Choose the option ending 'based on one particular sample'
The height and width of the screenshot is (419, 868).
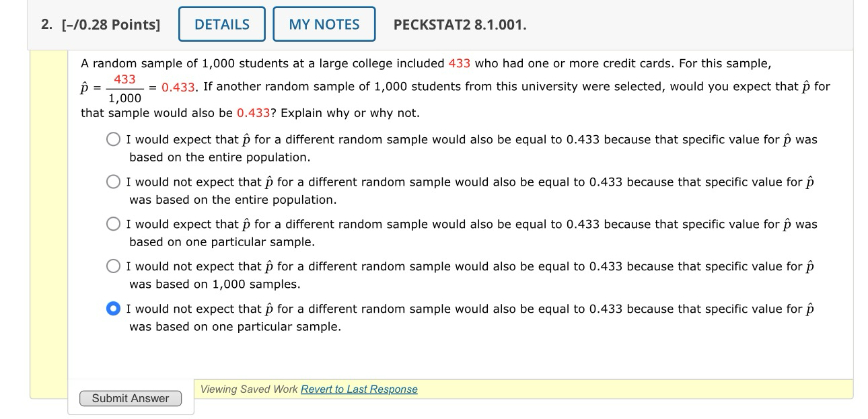pyautogui.click(x=112, y=224)
